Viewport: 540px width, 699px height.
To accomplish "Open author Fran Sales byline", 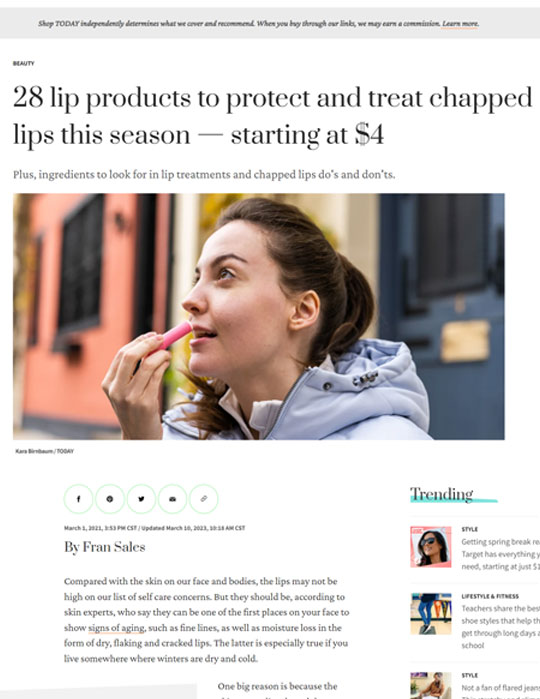I will click(x=105, y=547).
